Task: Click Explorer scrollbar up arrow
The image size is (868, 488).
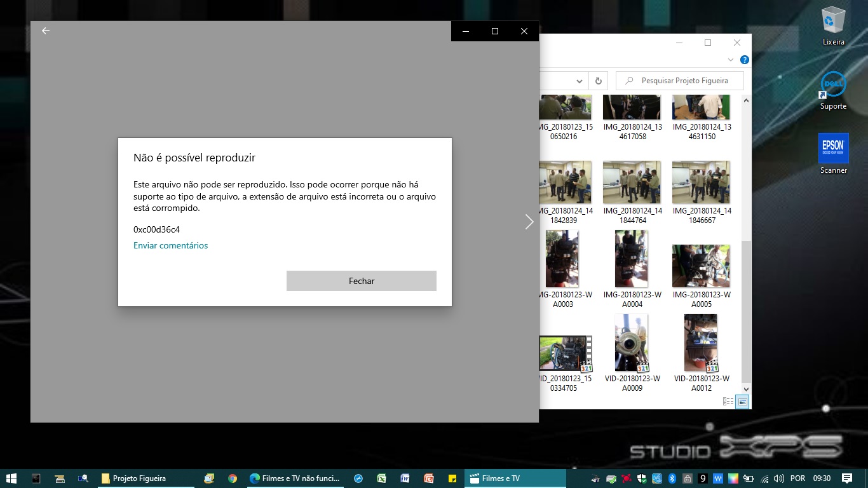Action: pyautogui.click(x=746, y=100)
